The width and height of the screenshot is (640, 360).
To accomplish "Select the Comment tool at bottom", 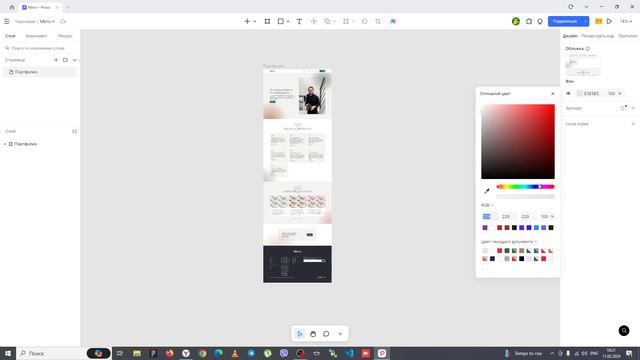I will (x=326, y=334).
